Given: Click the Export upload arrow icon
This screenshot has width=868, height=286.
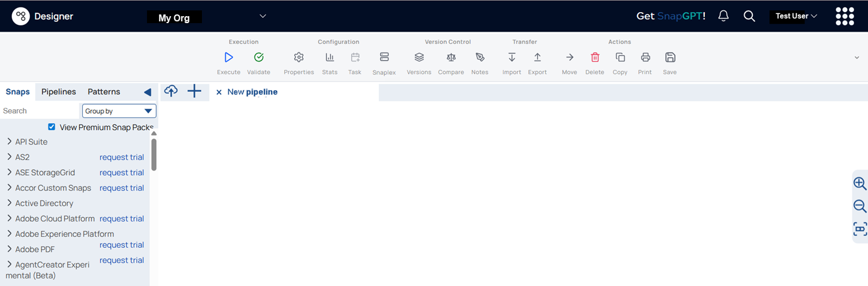Looking at the screenshot, I should pos(537,57).
